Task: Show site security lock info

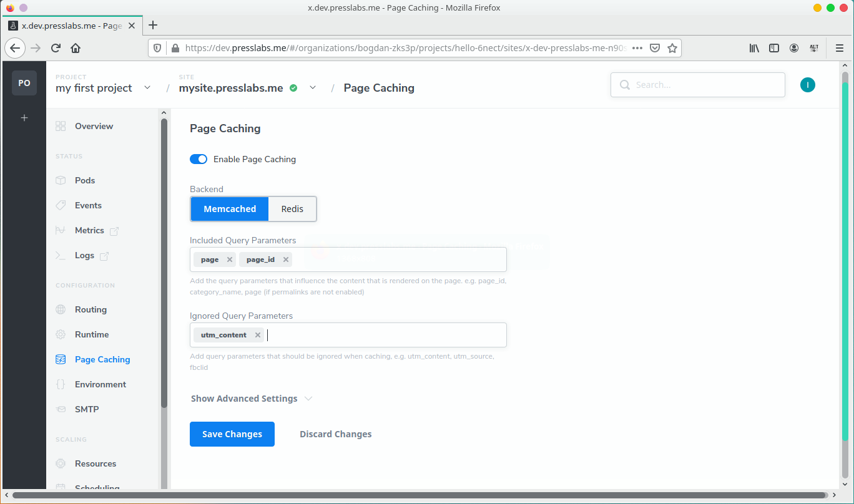Action: [x=175, y=48]
